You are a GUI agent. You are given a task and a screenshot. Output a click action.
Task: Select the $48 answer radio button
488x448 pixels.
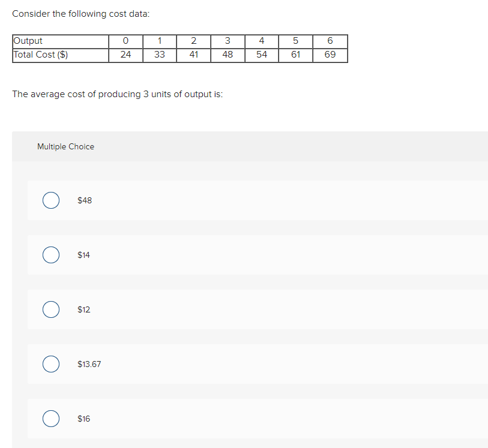point(51,200)
